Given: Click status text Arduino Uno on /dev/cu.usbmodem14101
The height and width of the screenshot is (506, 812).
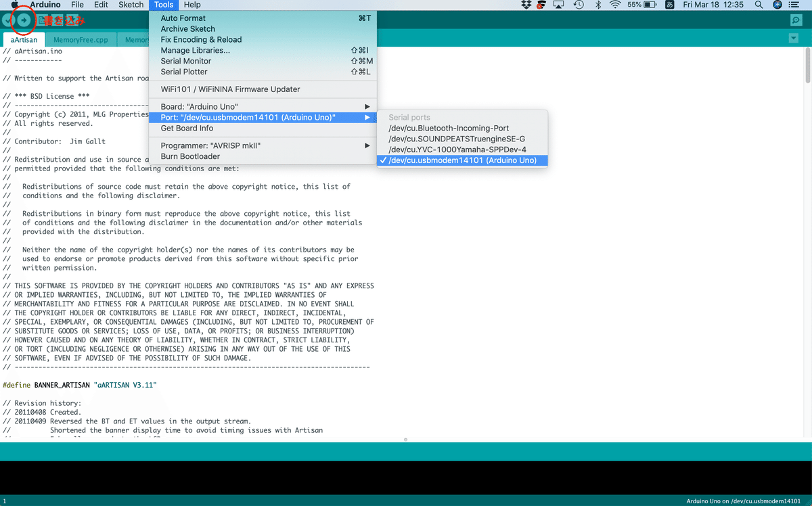Looking at the screenshot, I should pyautogui.click(x=744, y=501).
